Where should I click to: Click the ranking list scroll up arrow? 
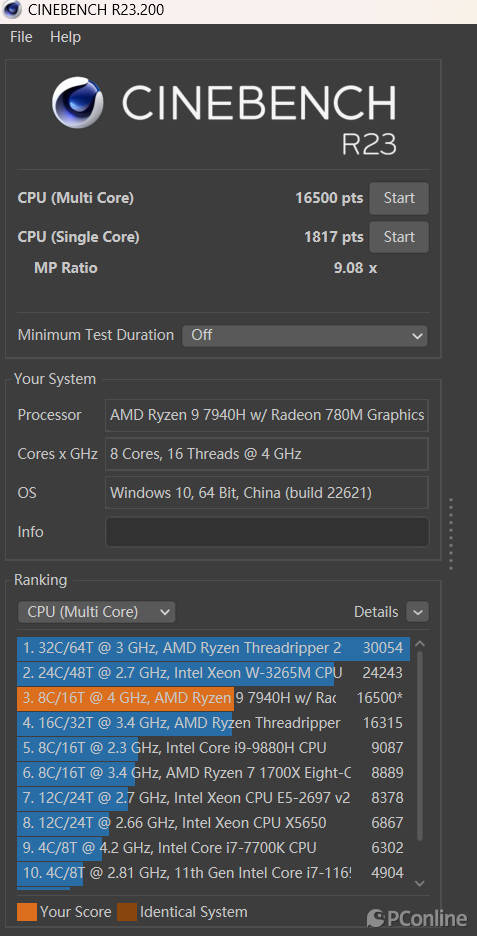point(420,644)
